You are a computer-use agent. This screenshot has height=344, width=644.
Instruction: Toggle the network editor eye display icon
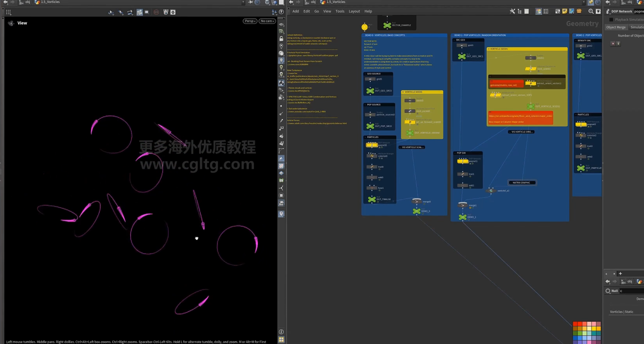click(598, 11)
